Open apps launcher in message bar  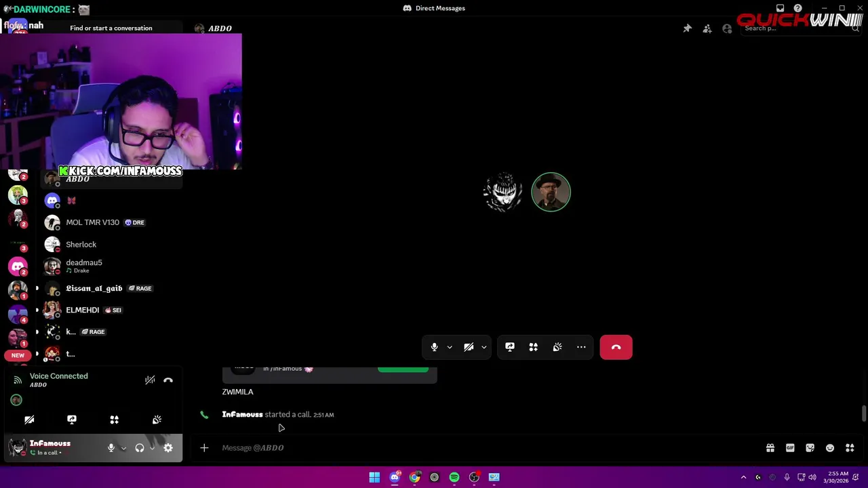[850, 448]
